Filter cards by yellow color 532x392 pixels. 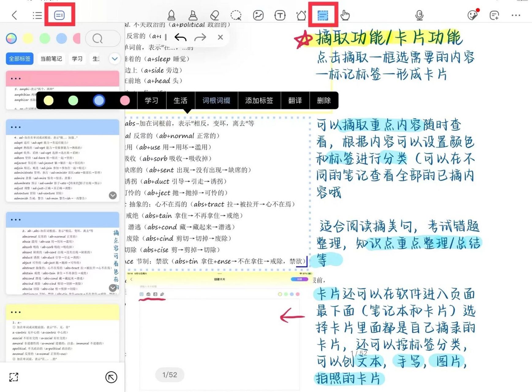click(x=28, y=39)
